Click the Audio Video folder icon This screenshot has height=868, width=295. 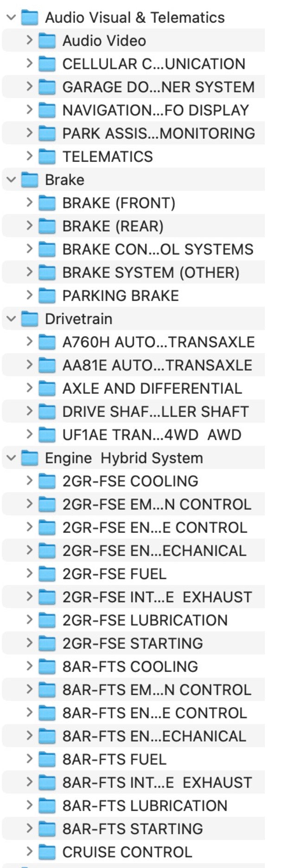click(x=47, y=41)
